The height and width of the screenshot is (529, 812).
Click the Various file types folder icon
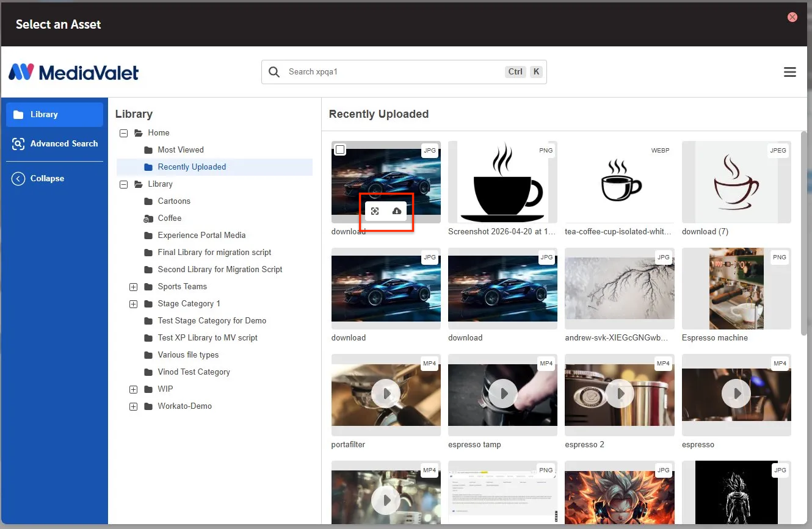click(x=148, y=355)
